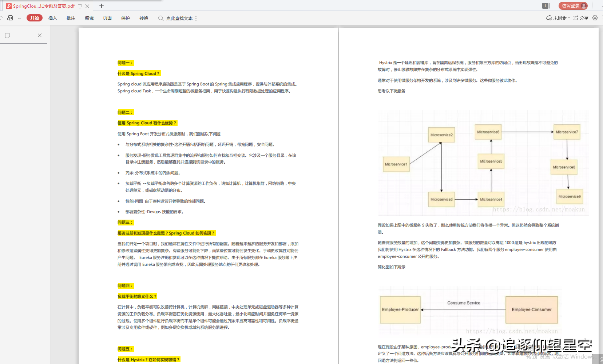
Task: Close the left sidebar panel
Action: (x=40, y=35)
